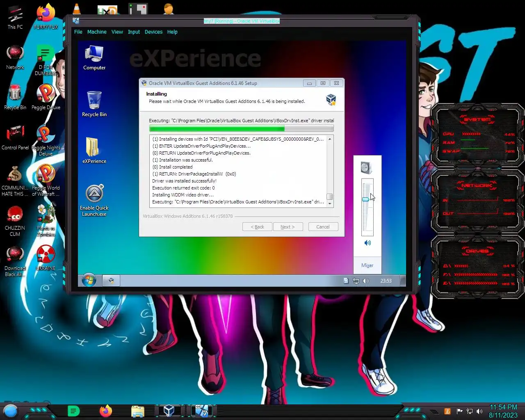Open the D FOR DUMBASS shortcut

[x=46, y=60]
